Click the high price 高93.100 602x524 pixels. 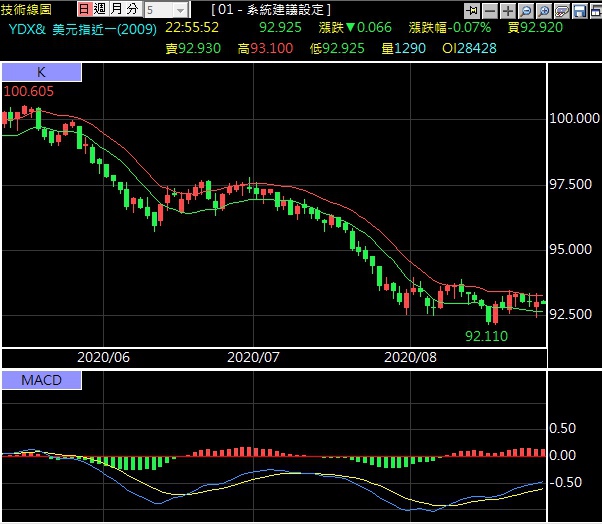click(265, 48)
